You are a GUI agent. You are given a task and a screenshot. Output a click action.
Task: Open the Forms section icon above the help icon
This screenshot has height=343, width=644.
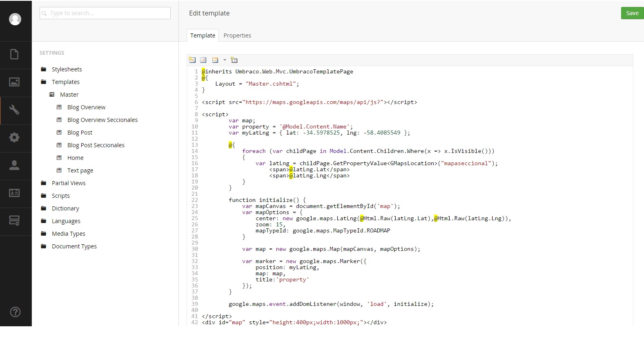click(14, 221)
